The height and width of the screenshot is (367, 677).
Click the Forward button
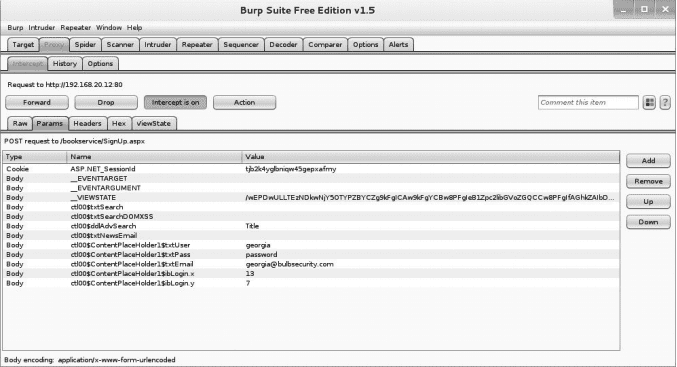(x=37, y=102)
